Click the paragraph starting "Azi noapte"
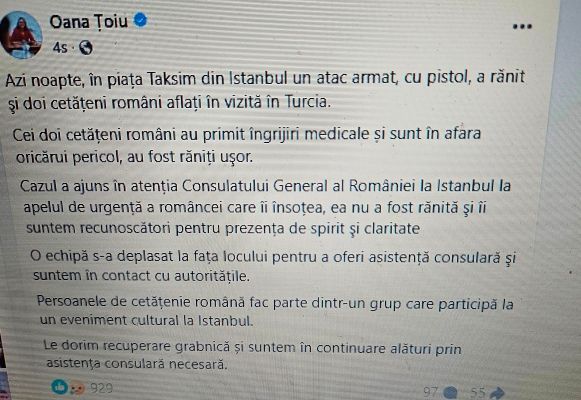The height and width of the screenshot is (400, 581). pos(265,91)
